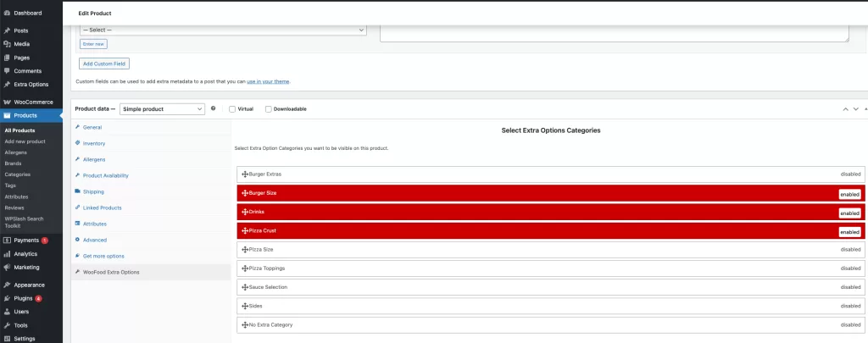Click the WooCommerce logo icon
This screenshot has width=868, height=343.
(x=7, y=102)
